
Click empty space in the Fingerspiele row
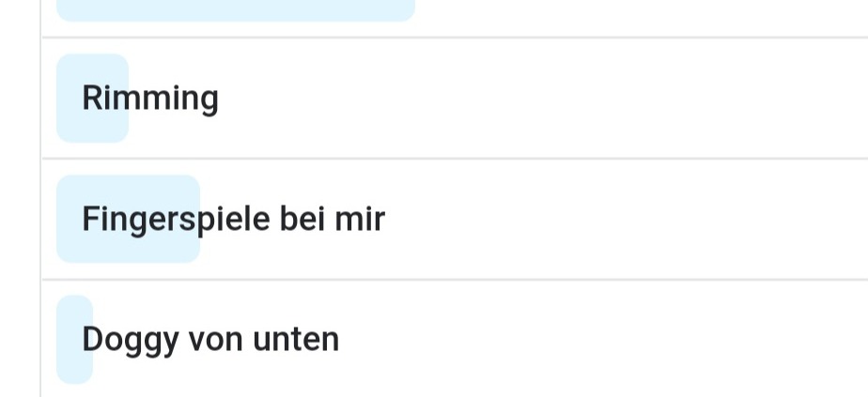pyautogui.click(x=626, y=219)
